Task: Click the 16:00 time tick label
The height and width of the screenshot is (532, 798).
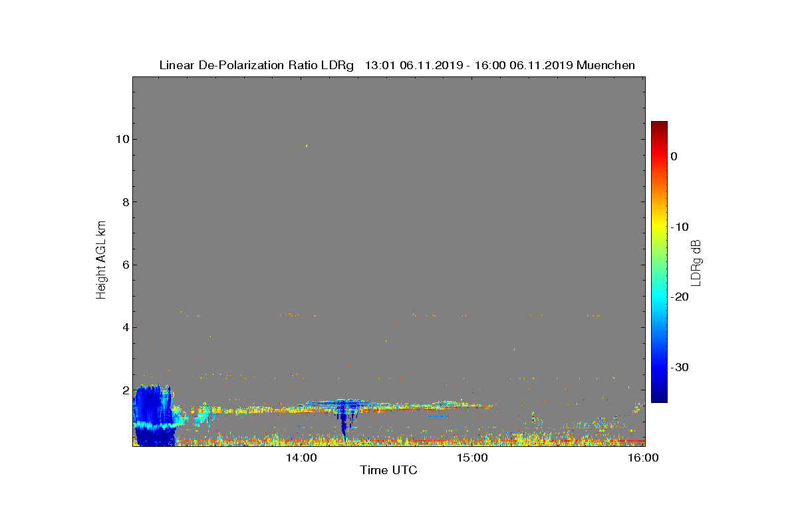Action: click(643, 458)
